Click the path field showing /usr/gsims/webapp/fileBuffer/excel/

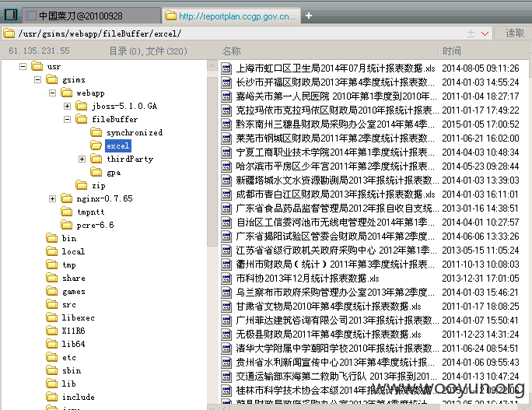click(234, 33)
